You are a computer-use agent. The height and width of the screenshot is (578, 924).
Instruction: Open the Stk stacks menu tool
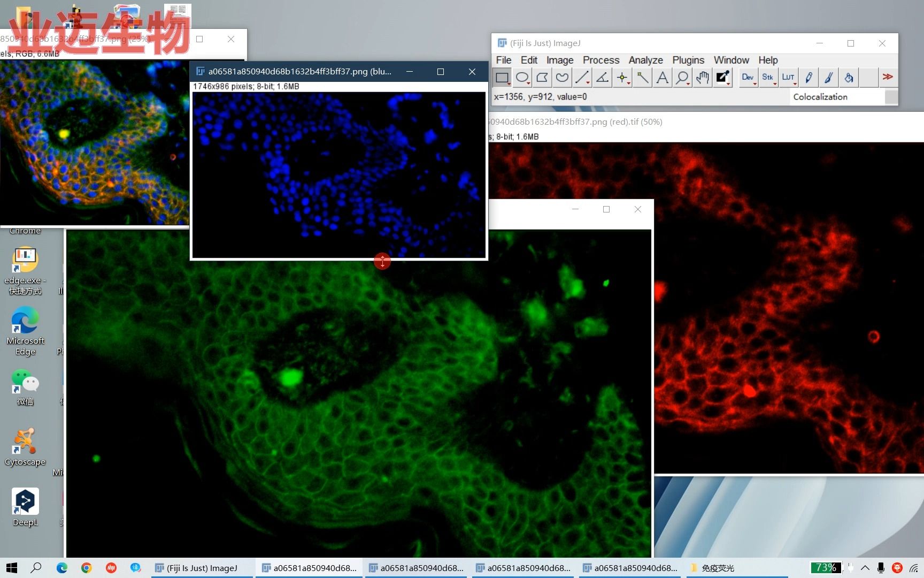(x=768, y=78)
